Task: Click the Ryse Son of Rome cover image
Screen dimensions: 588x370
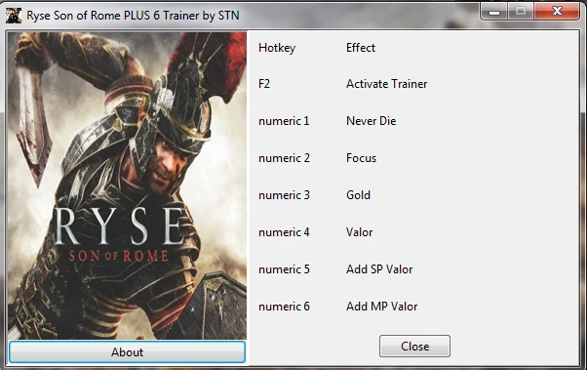Action: 127,185
